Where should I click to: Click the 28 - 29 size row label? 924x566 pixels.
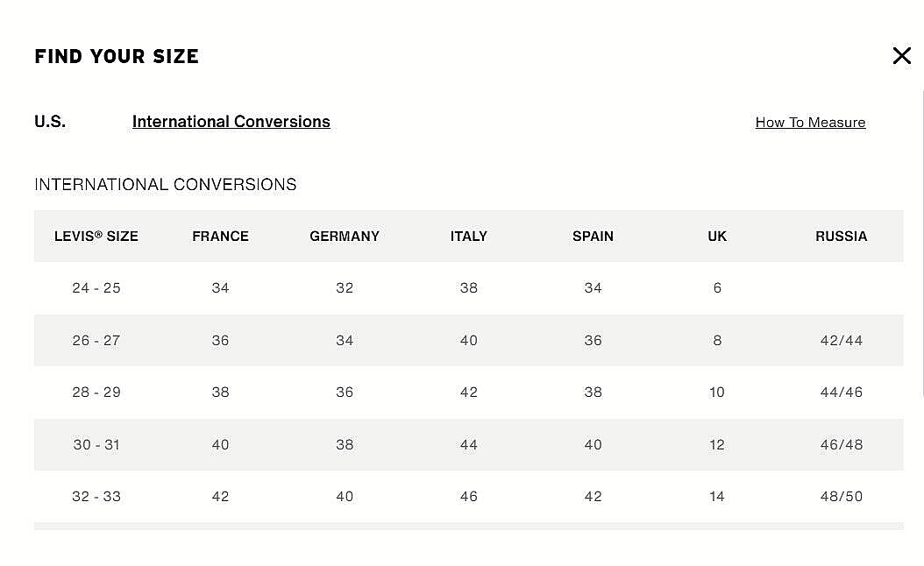tap(96, 393)
